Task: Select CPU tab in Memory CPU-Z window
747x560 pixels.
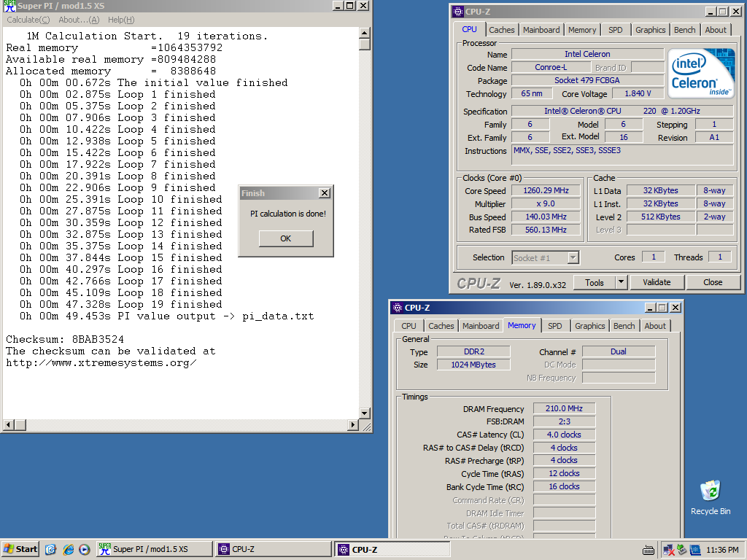Action: click(x=409, y=326)
